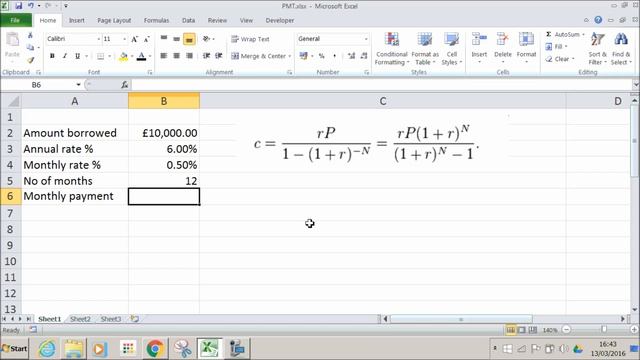
Task: Open the Calibri font name dropdown
Action: tap(98, 39)
